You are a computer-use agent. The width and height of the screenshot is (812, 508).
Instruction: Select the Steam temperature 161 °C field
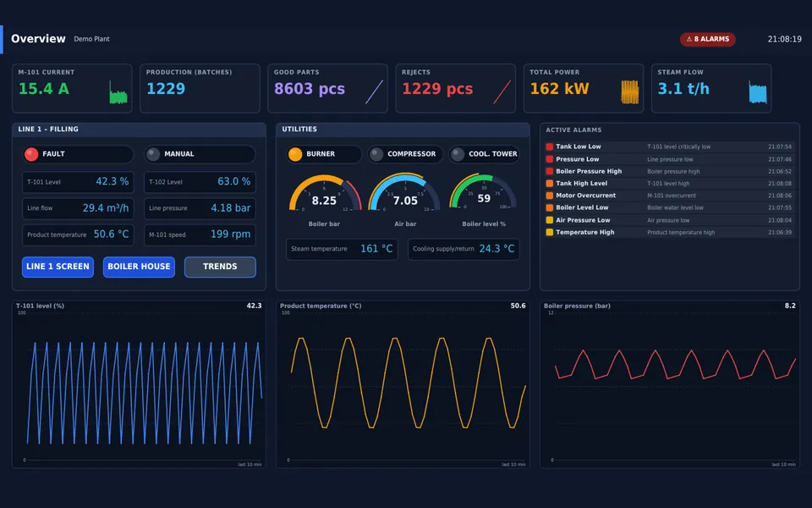pos(342,249)
